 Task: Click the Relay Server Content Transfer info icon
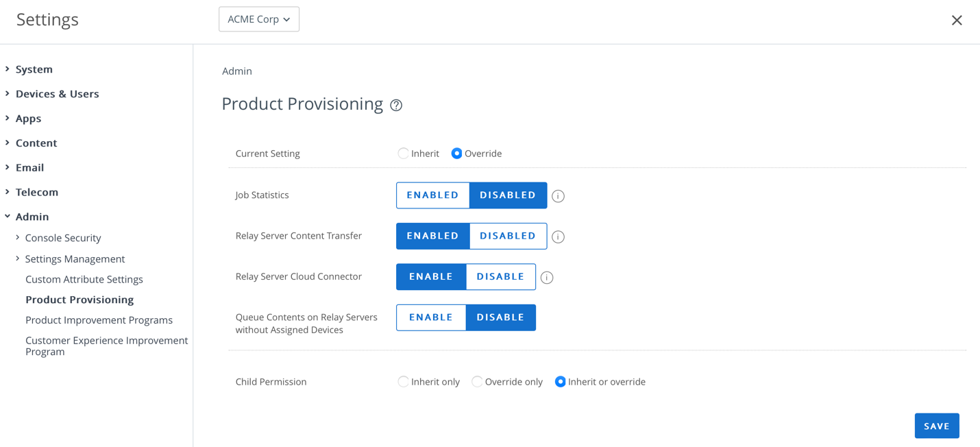[x=558, y=237]
